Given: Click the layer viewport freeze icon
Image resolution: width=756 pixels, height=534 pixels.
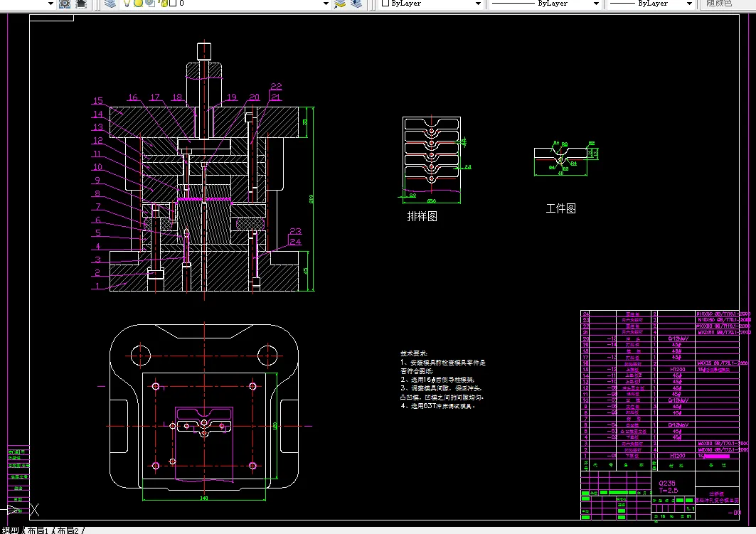Looking at the screenshot, I should (150, 4).
